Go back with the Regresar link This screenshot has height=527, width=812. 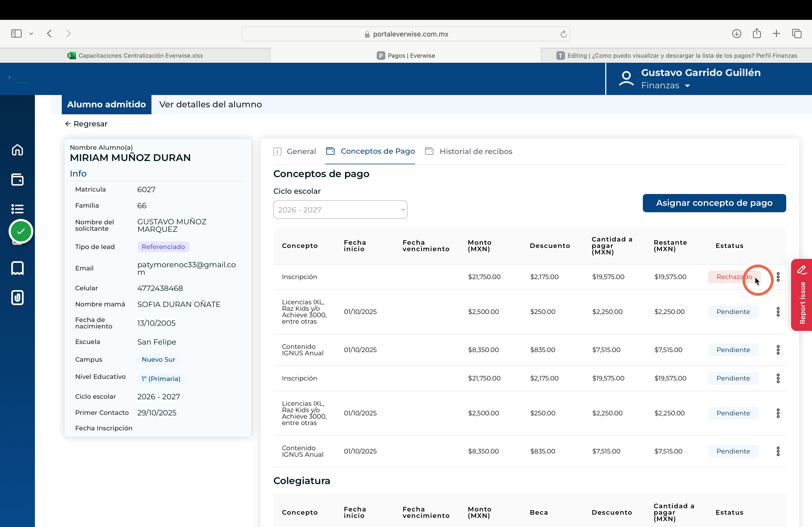coord(86,124)
